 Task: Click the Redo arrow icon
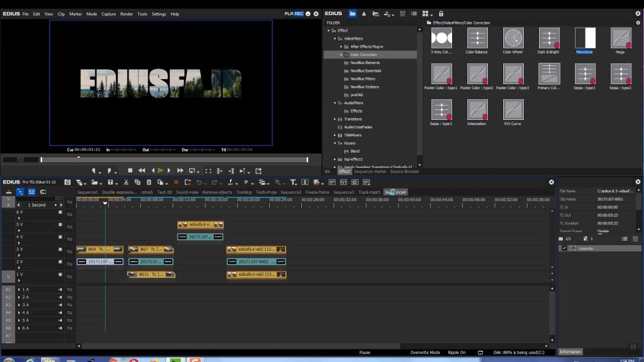coord(214,182)
